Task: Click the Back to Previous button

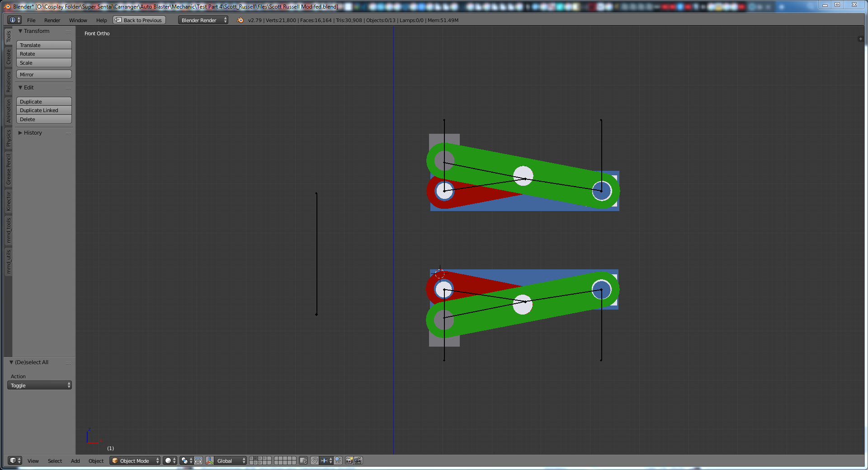Action: pyautogui.click(x=139, y=20)
